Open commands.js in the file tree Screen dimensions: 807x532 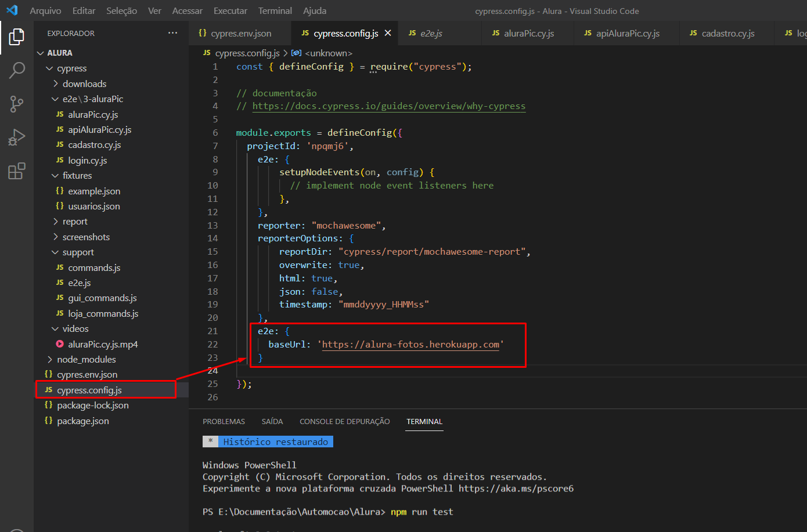pyautogui.click(x=94, y=267)
